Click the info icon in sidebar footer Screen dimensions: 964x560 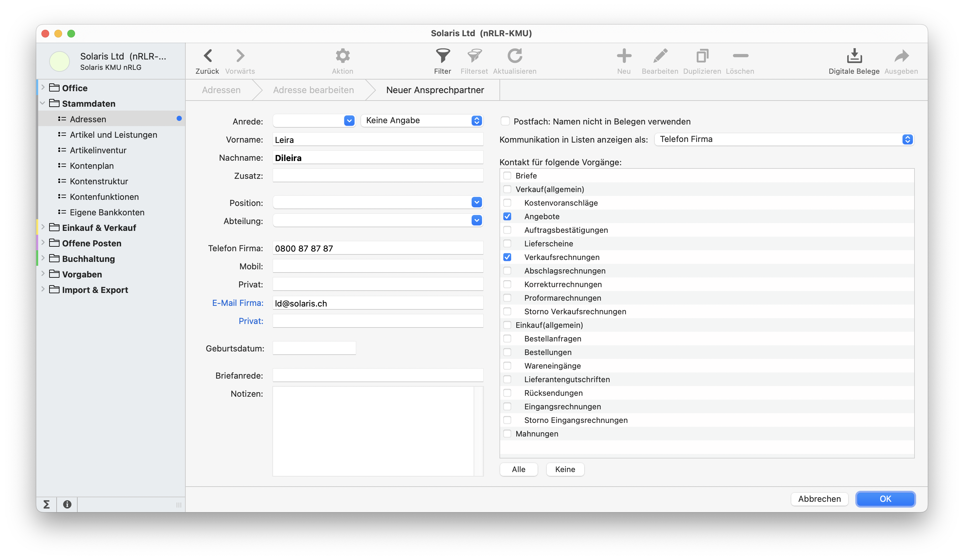(x=67, y=505)
